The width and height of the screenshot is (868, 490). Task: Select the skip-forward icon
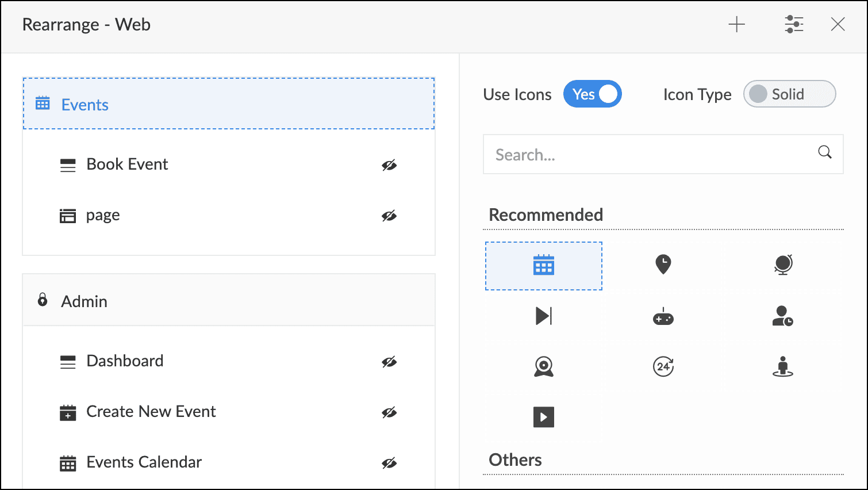pos(543,316)
